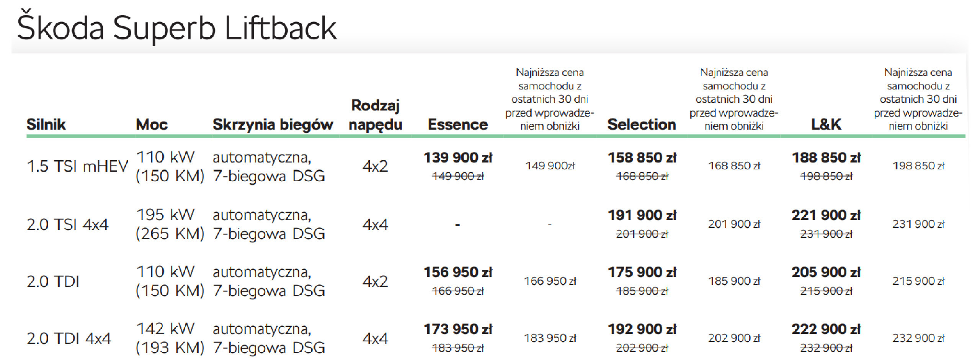Select the bold 191 900 zł Selection price
Viewport: 980px width, 364px height.
tap(642, 215)
